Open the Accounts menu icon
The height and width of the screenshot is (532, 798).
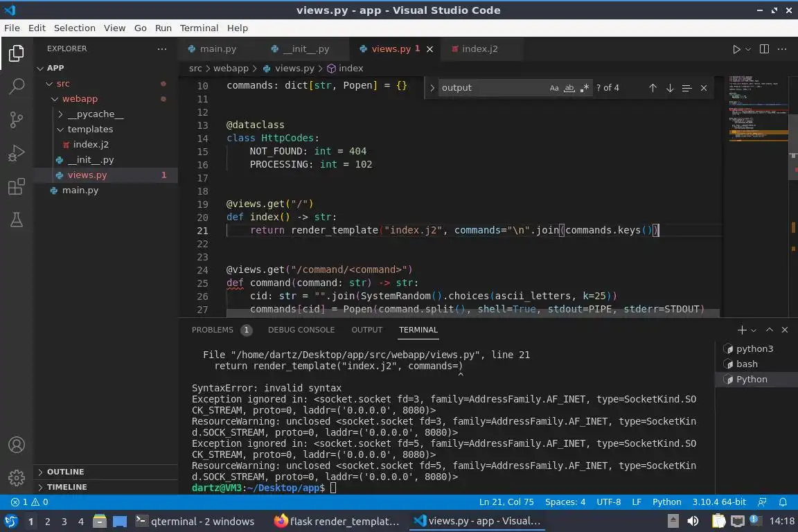click(17, 445)
